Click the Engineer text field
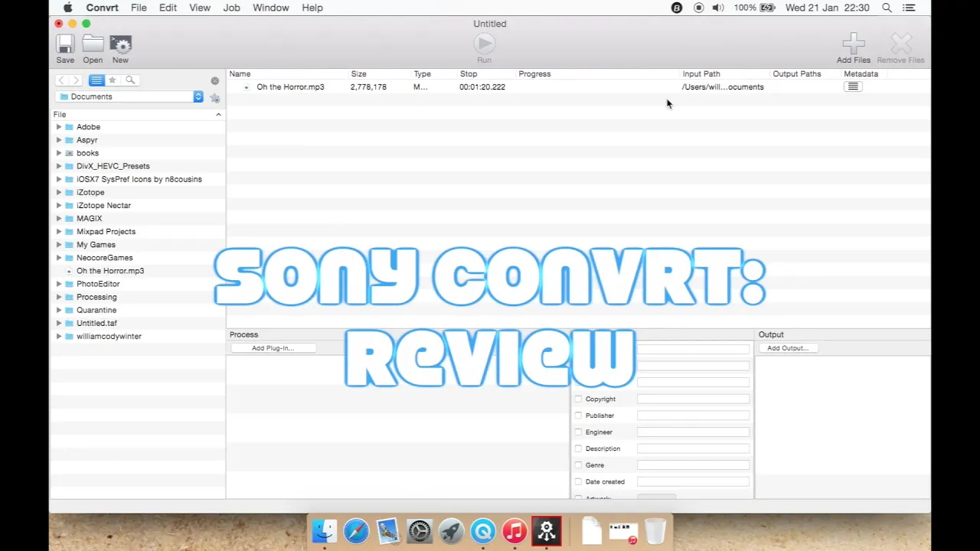Viewport: 980px width, 551px height. 693,432
